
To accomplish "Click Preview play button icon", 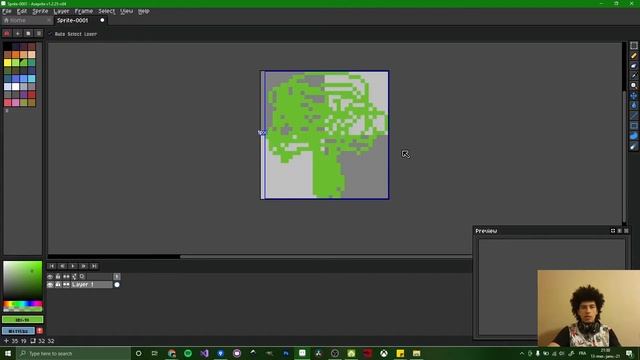I will pos(620,231).
